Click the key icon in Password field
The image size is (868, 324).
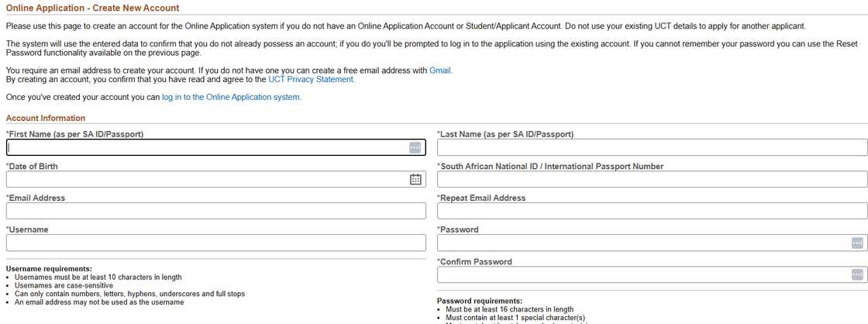coord(856,243)
